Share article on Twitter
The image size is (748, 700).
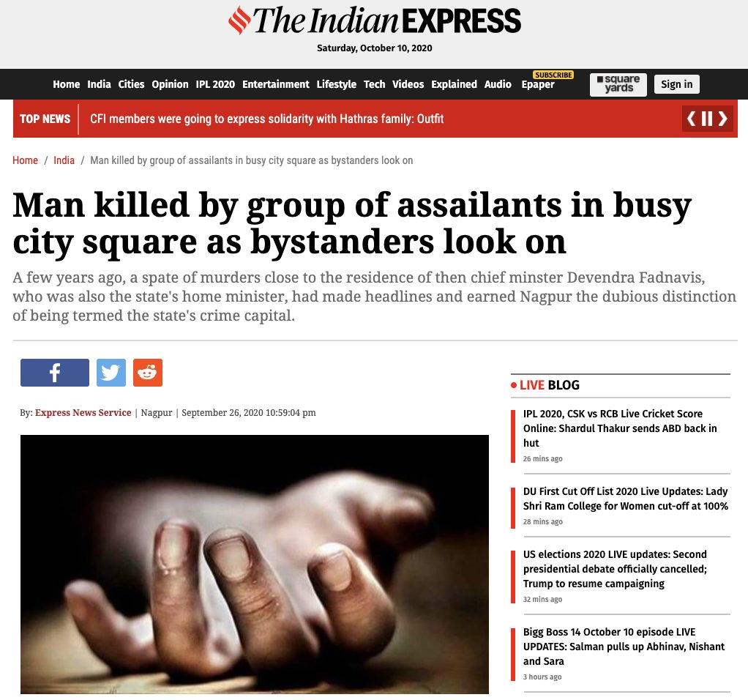(111, 372)
